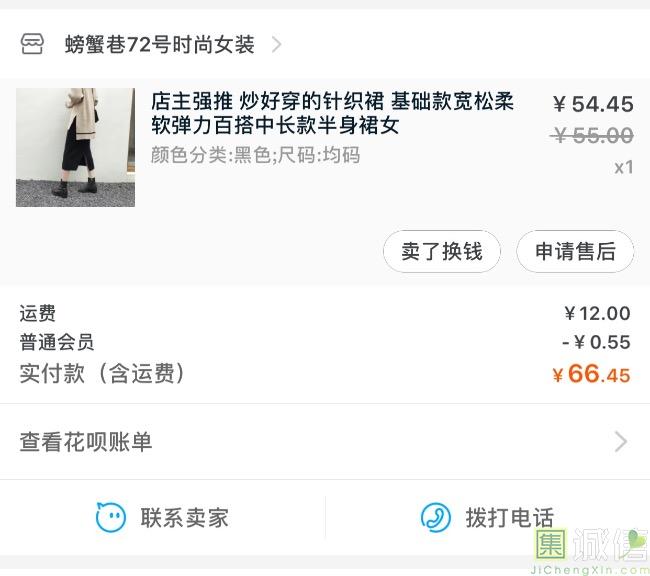The width and height of the screenshot is (650, 576).
Task: Open the 查看花呗账单 row
Action: 86,442
